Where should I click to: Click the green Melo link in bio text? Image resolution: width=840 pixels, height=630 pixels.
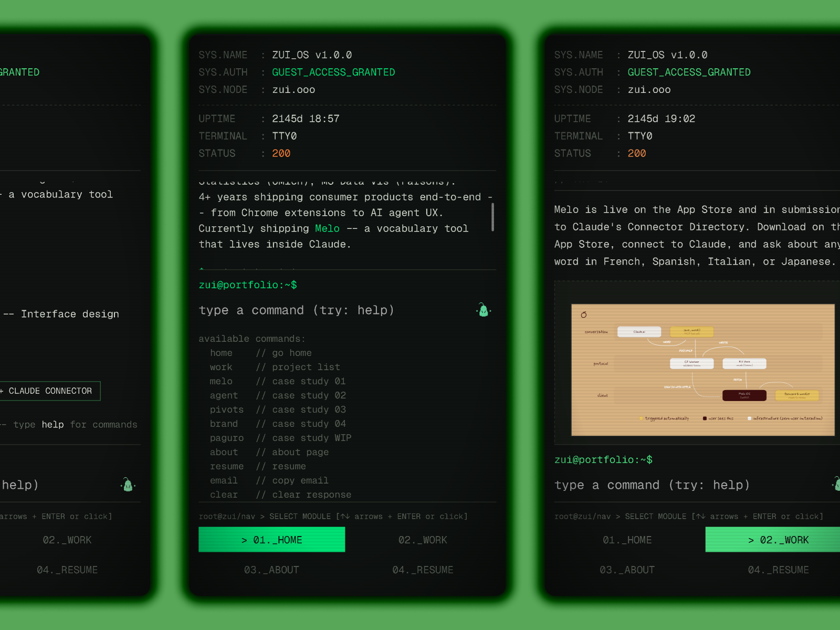[x=327, y=228]
